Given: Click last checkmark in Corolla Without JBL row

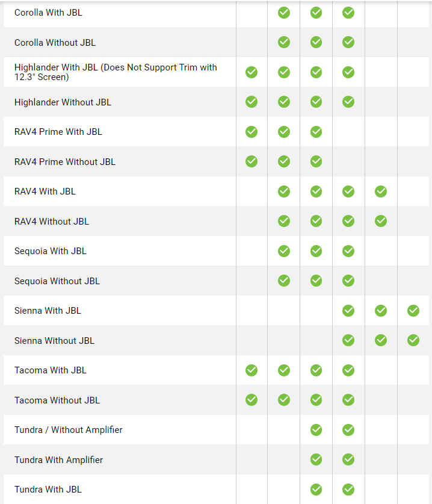Looking at the screenshot, I should click(348, 42).
